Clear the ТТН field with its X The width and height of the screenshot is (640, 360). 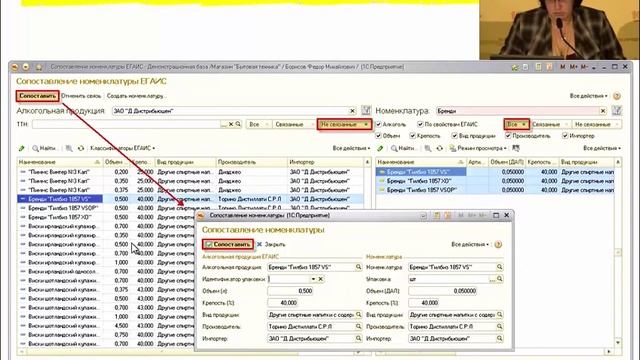pos(231,124)
